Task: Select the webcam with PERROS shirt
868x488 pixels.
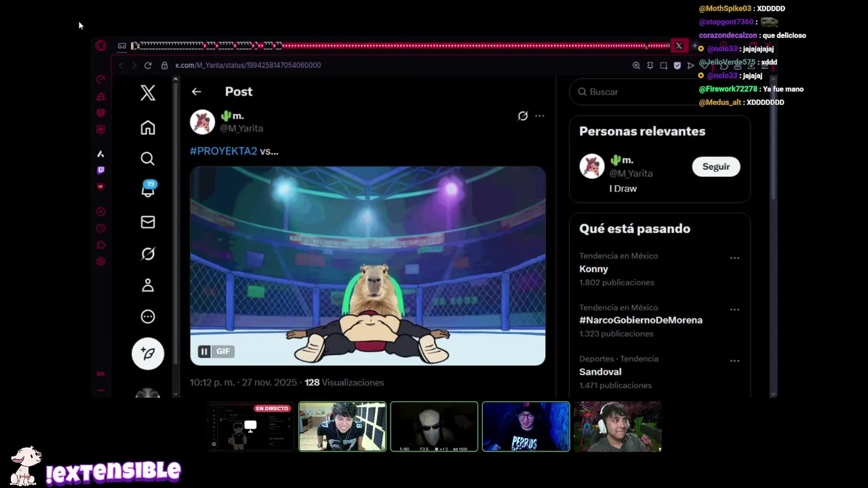Action: pyautogui.click(x=526, y=426)
